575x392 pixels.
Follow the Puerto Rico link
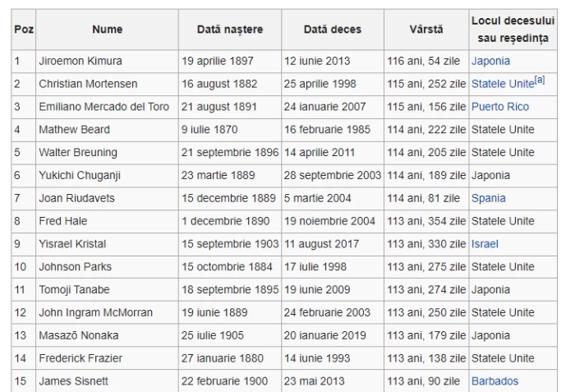pyautogui.click(x=499, y=107)
